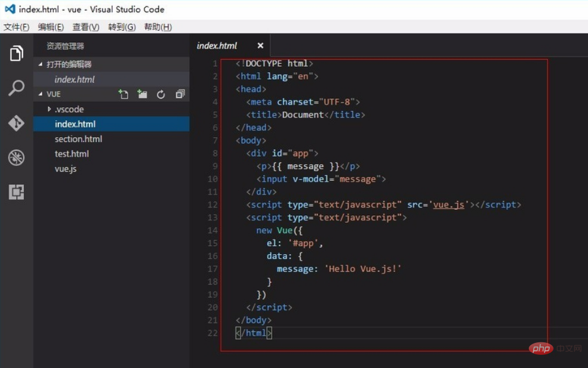Open the 编辑(E) menu
The width and height of the screenshot is (588, 368).
point(51,27)
